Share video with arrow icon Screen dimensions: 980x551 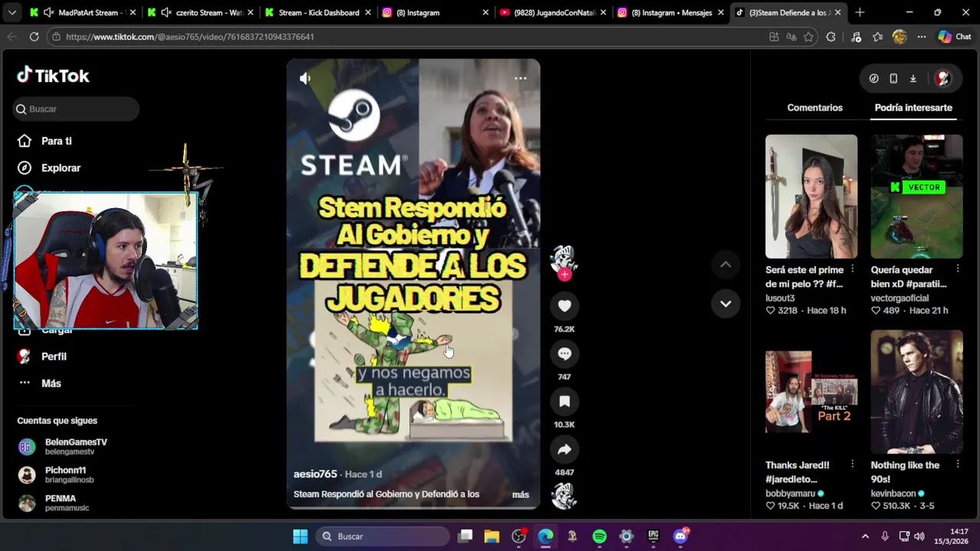[x=564, y=449]
